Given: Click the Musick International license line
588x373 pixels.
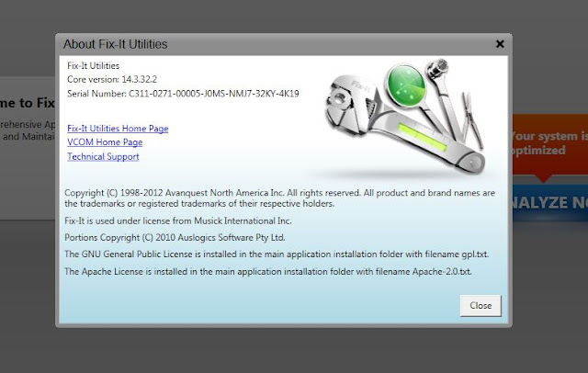Looking at the screenshot, I should [177, 220].
